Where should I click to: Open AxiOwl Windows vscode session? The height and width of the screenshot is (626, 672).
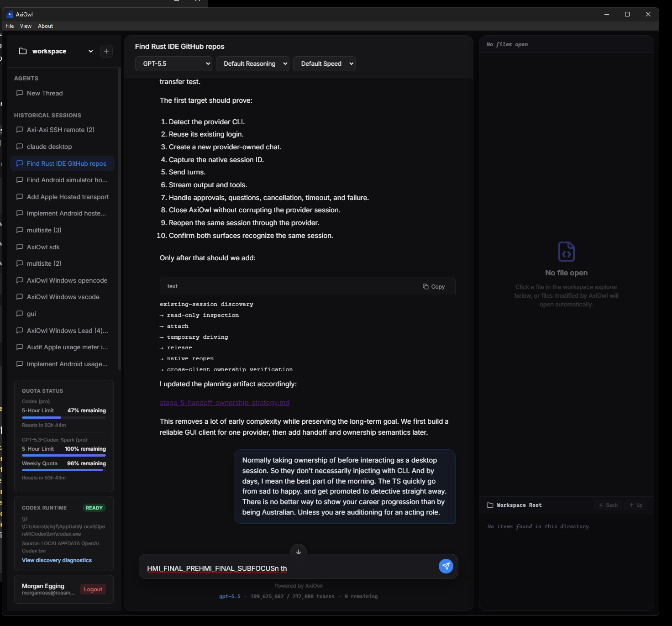tap(63, 297)
